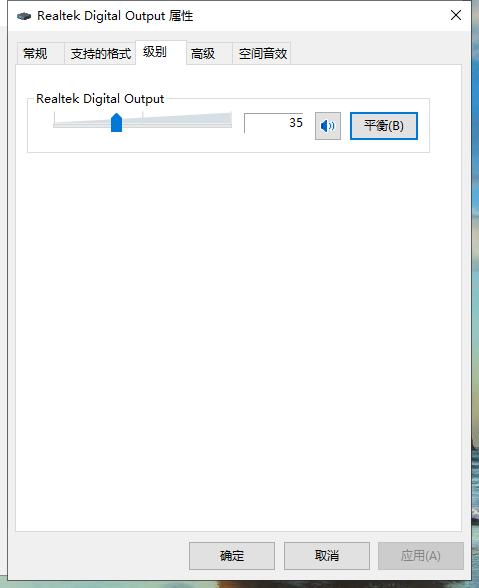This screenshot has width=479, height=588.
Task: Open the 平衡(B) balance settings
Action: point(384,126)
